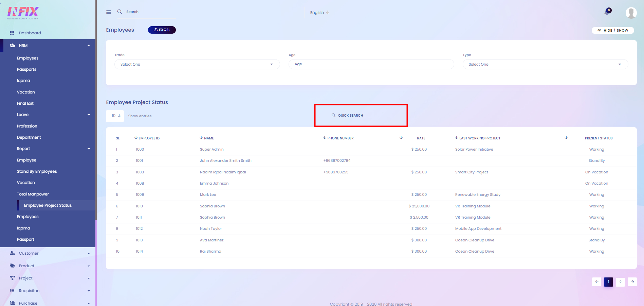Click the Dashboard grid icon
The width and height of the screenshot is (644, 306).
coord(12,33)
